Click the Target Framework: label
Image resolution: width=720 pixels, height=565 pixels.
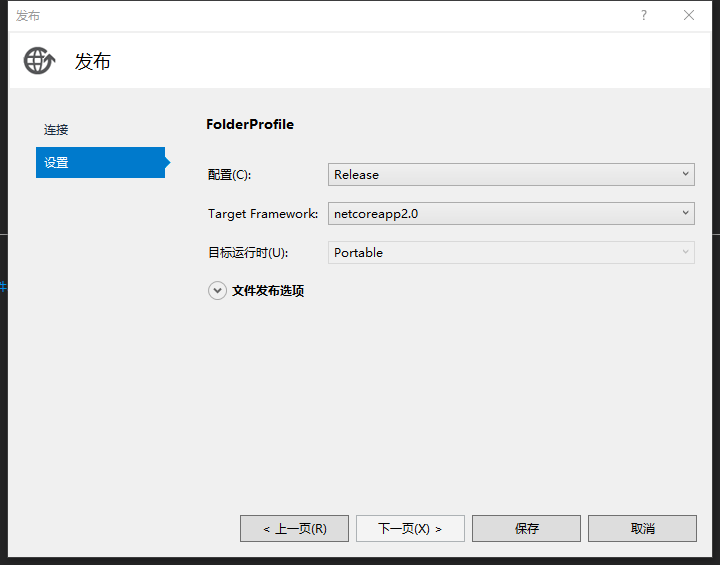click(x=263, y=214)
